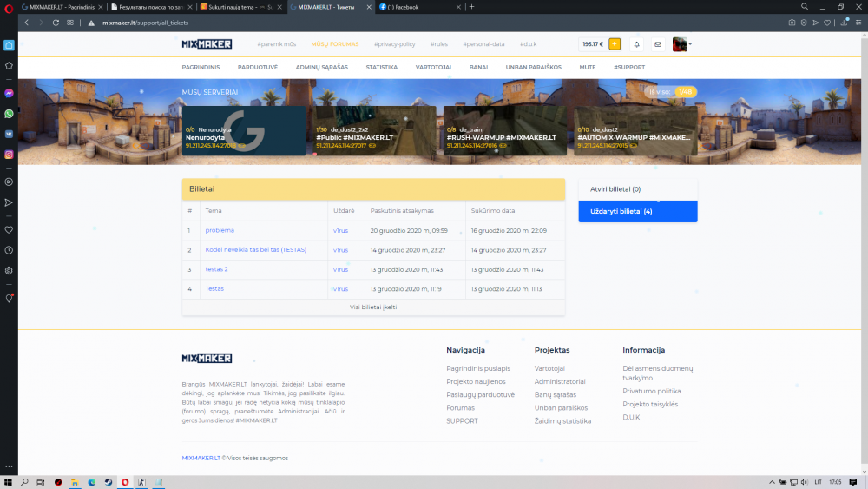Click the yellow plus add-balance button
868x489 pixels.
(615, 44)
